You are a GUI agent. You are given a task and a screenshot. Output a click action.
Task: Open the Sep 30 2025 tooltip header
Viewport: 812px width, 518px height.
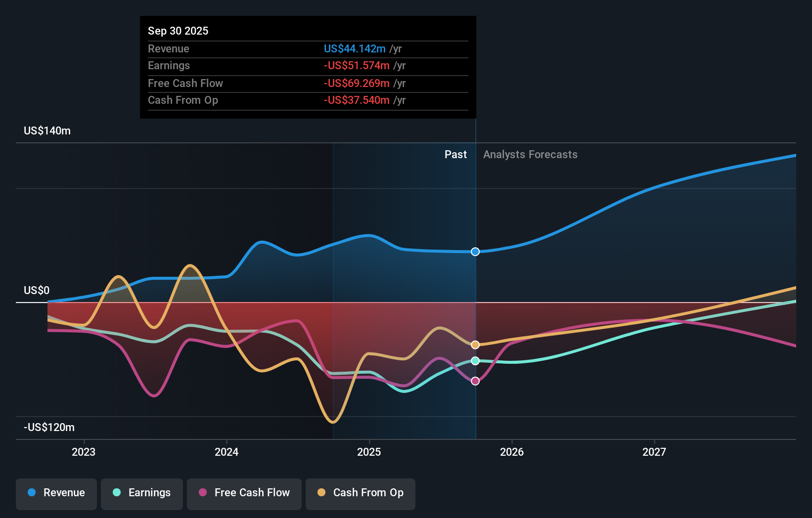(178, 31)
